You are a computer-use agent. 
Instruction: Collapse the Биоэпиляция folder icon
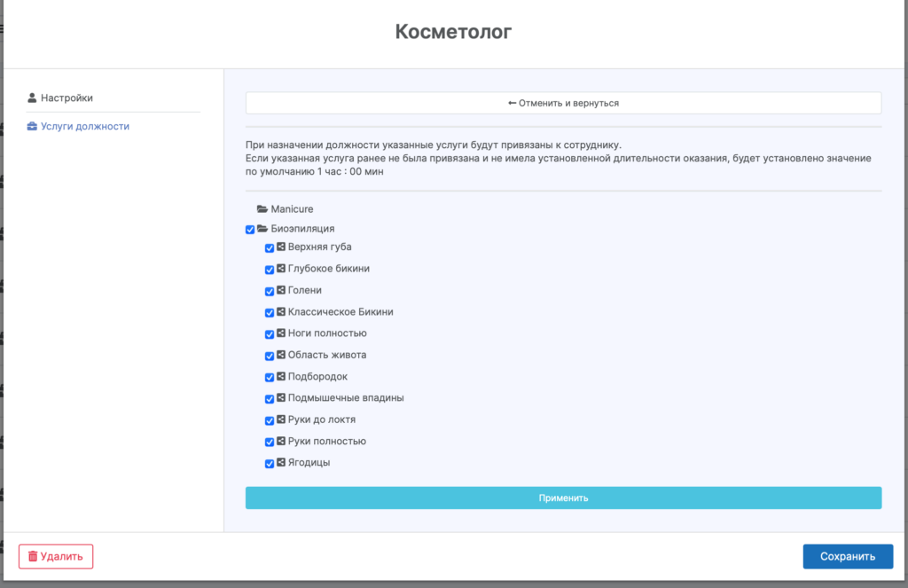[262, 229]
